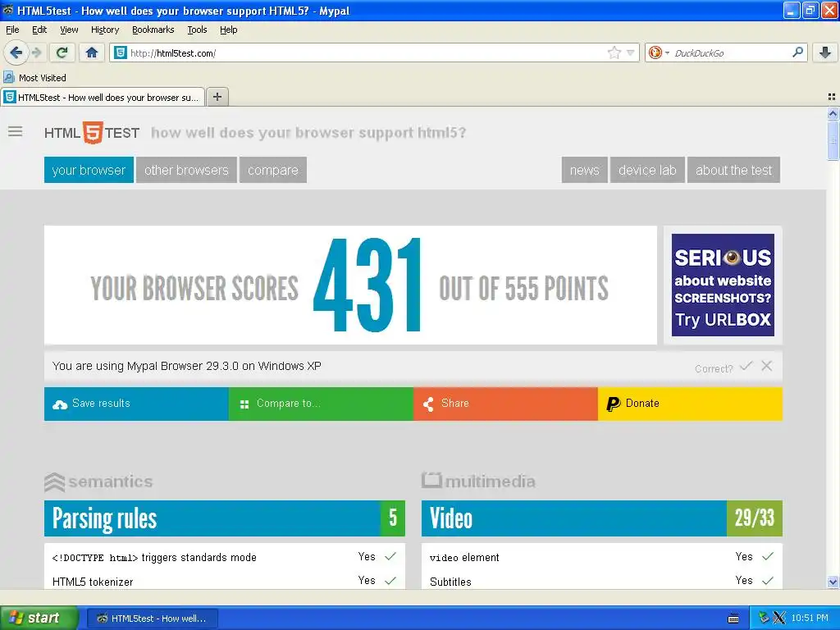Click the page scrollbar down arrow

[833, 582]
